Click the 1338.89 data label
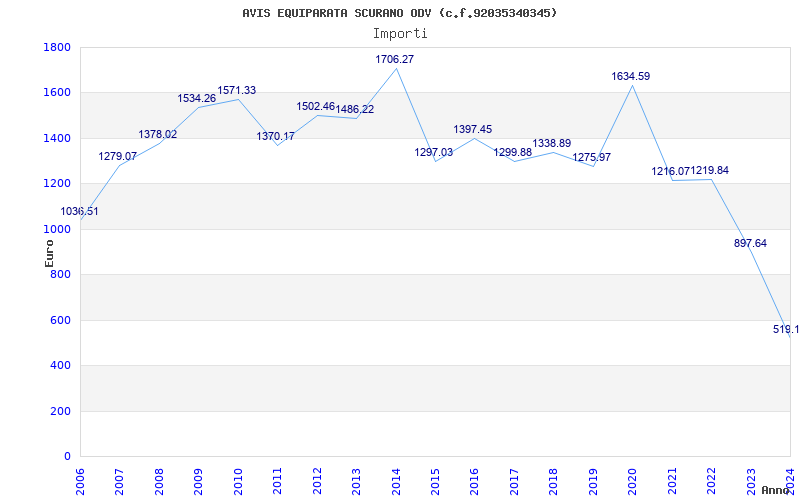 tap(552, 143)
